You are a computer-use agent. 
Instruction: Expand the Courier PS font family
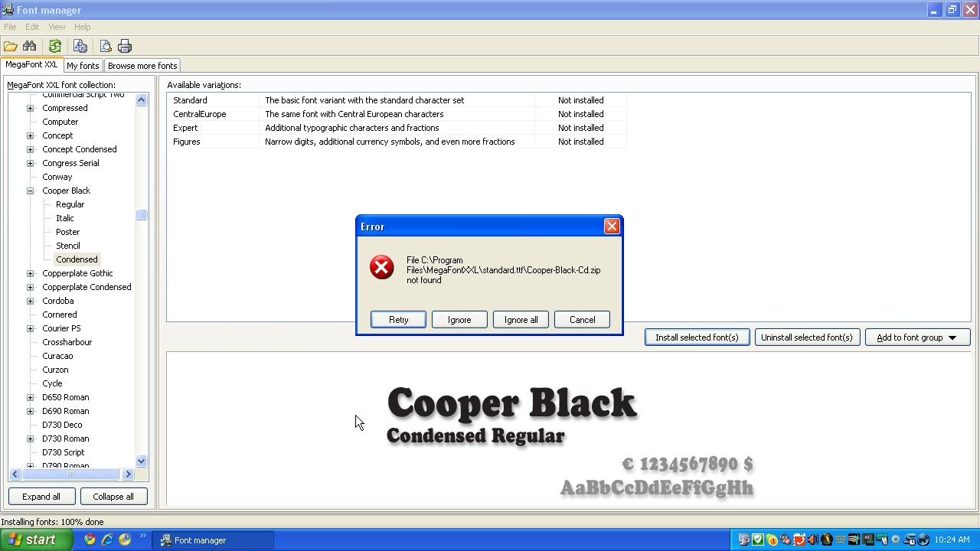(31, 328)
